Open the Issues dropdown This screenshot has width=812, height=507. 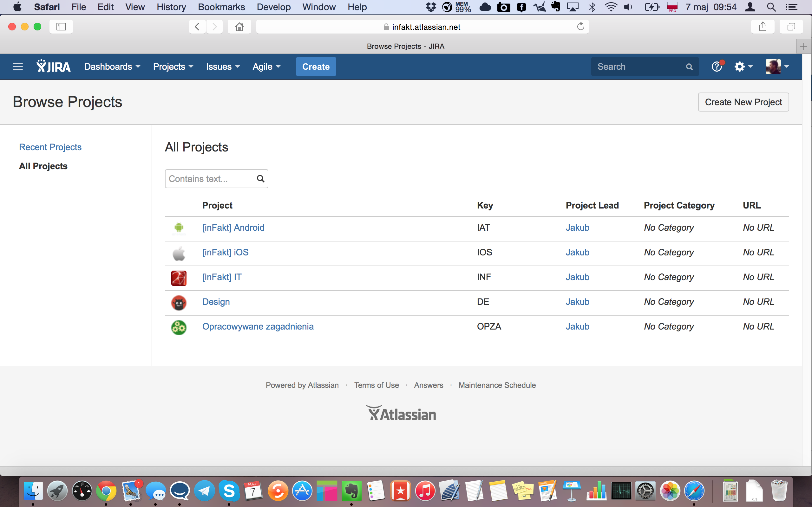(222, 67)
